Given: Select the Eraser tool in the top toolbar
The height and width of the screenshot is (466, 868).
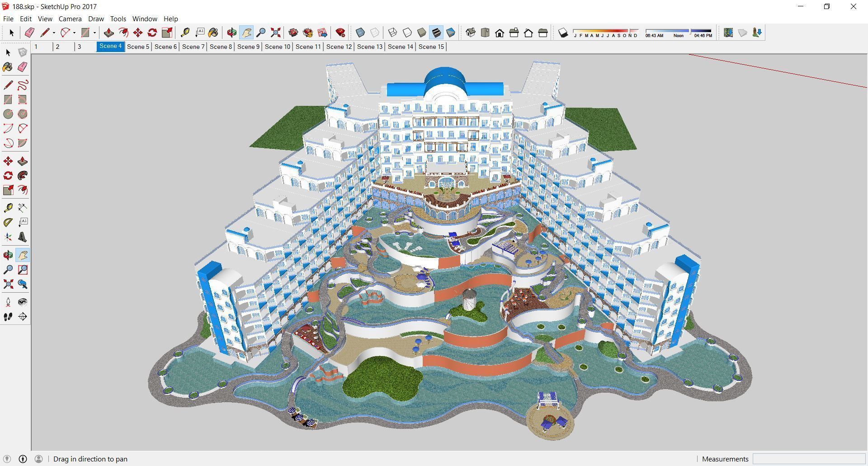Looking at the screenshot, I should coord(29,33).
